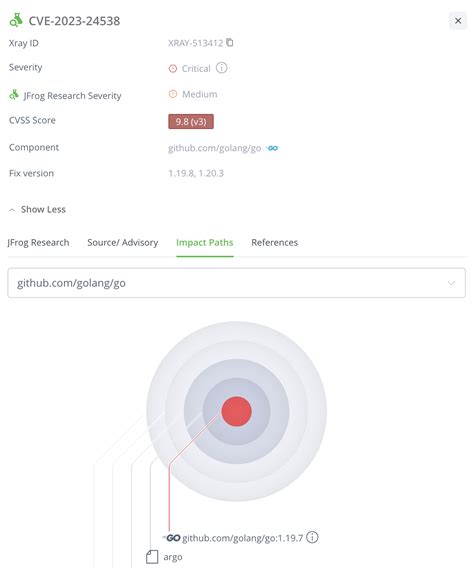The height and width of the screenshot is (568, 474).
Task: Switch to the Source/ Advisory tab
Action: (123, 242)
